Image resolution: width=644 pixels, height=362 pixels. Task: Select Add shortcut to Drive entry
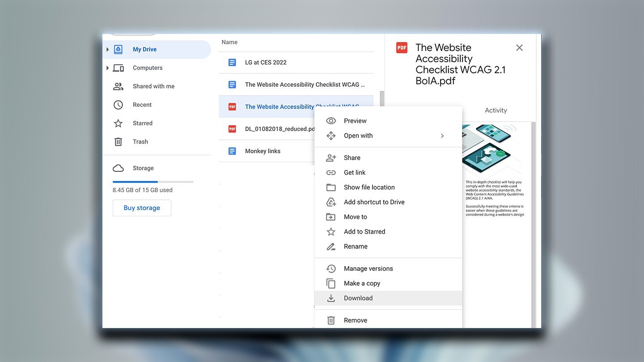[x=388, y=202]
